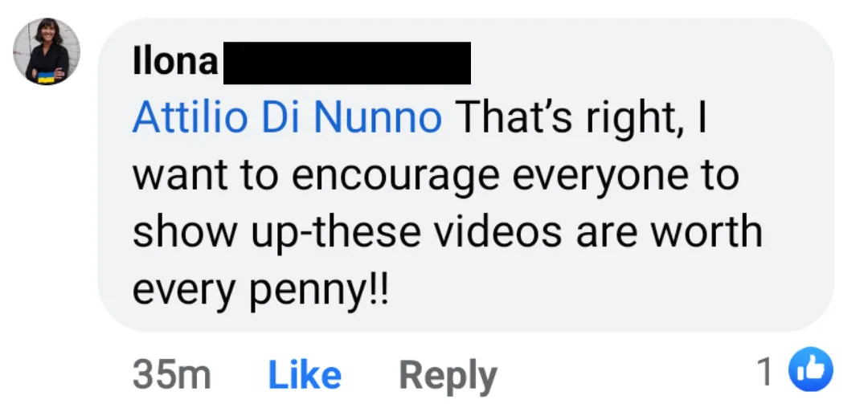Viewport: 868px width, 404px height.
Task: Reply to Ilona's comment
Action: [448, 377]
